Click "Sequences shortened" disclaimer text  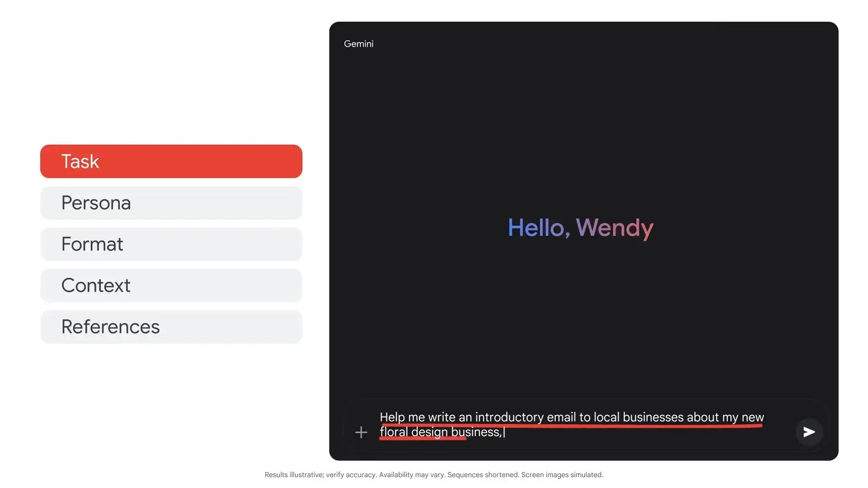click(483, 475)
